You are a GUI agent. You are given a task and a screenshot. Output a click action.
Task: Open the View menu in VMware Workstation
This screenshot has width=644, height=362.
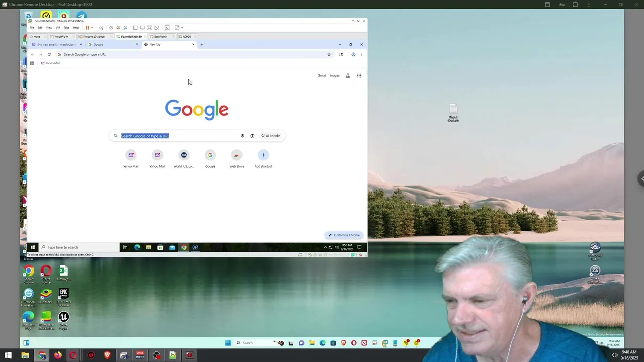49,28
